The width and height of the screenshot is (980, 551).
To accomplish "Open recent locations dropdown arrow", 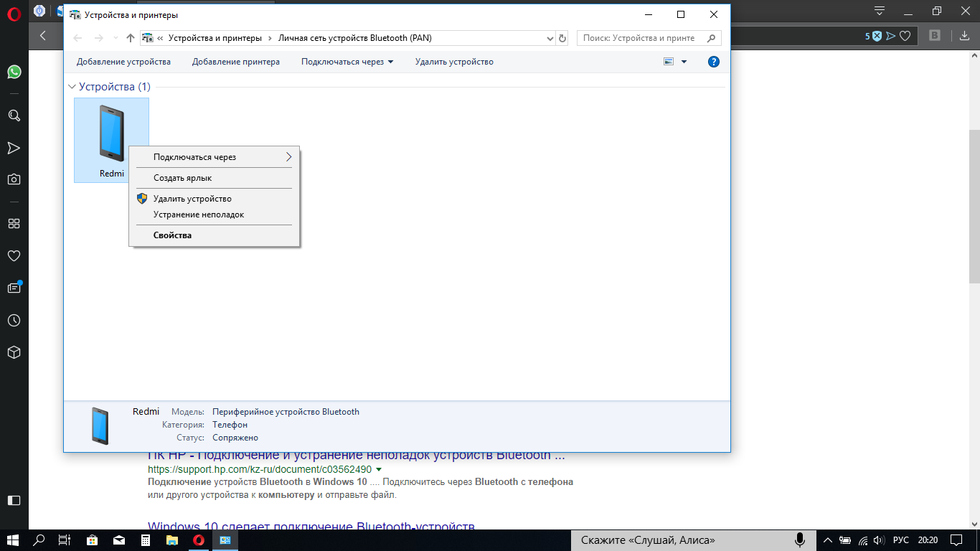I will pos(116,38).
